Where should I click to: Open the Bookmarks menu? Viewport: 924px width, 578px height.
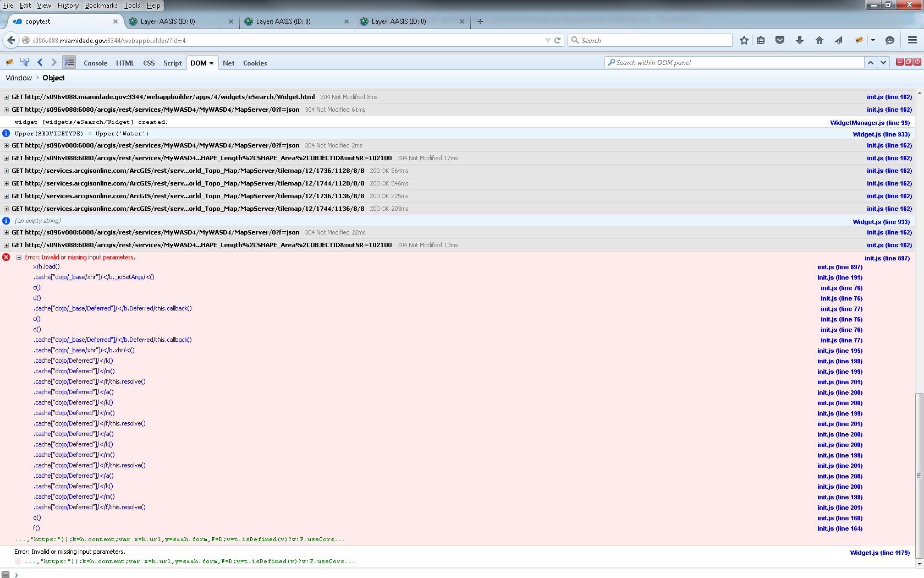101,6
